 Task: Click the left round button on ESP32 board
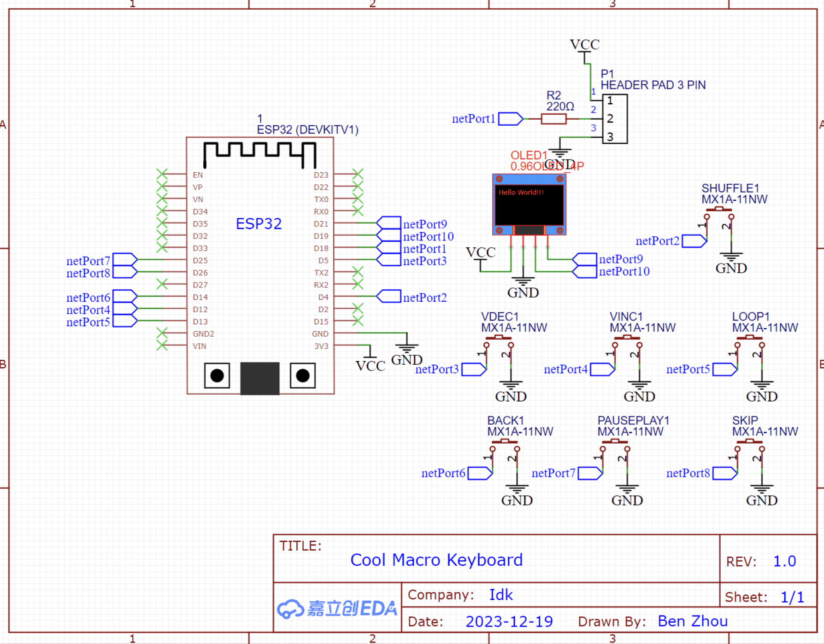pyautogui.click(x=217, y=376)
